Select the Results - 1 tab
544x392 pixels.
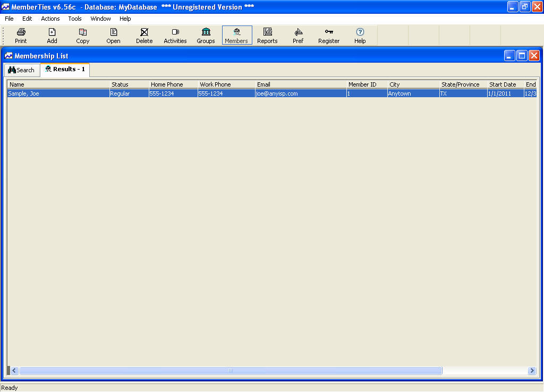pos(65,70)
